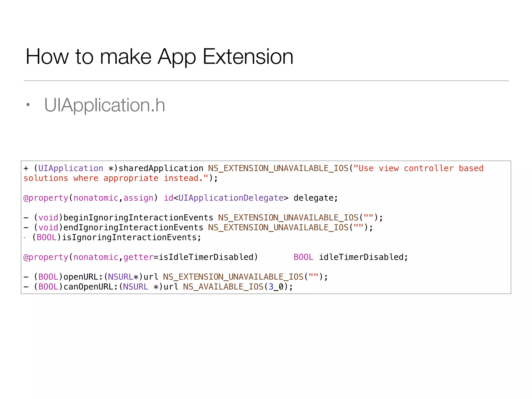532x399 pixels.
Task: Click 'sharedApplication' in the first code line
Action: tap(161, 168)
